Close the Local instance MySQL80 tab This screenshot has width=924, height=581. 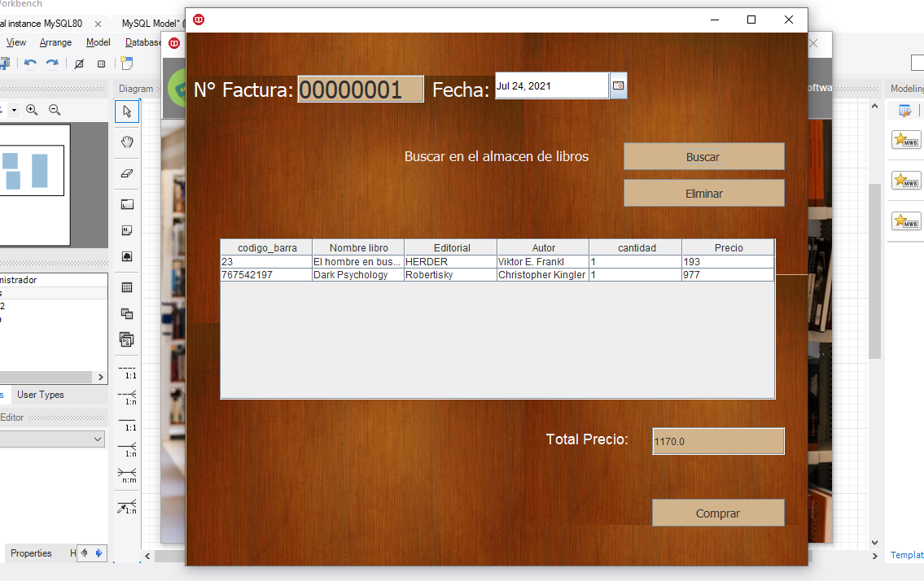click(98, 24)
